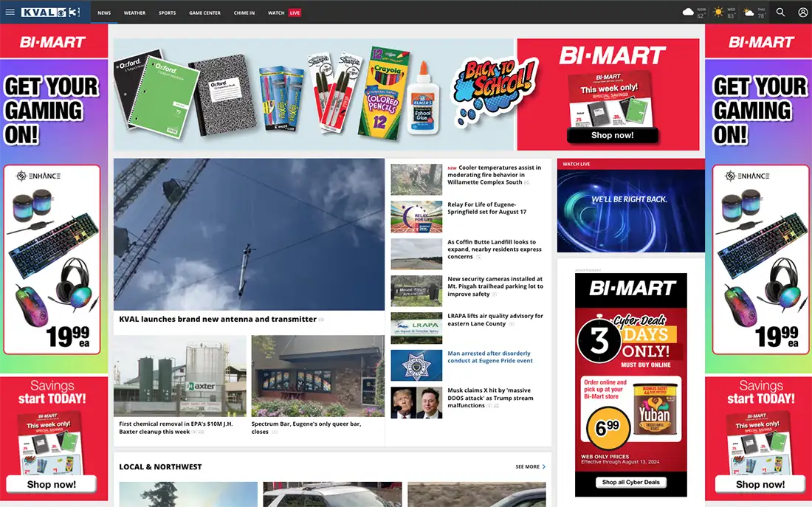Click the sunny Wed 83° weather icon
812x507 pixels.
pos(718,12)
